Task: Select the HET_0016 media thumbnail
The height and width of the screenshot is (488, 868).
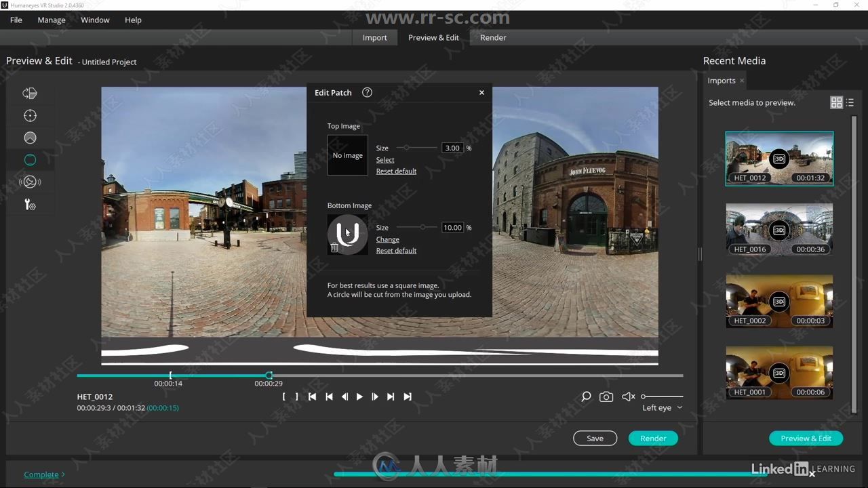Action: point(779,230)
